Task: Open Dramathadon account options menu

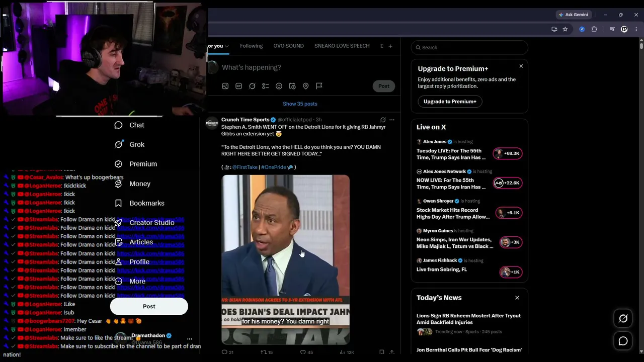Action: 190,339
